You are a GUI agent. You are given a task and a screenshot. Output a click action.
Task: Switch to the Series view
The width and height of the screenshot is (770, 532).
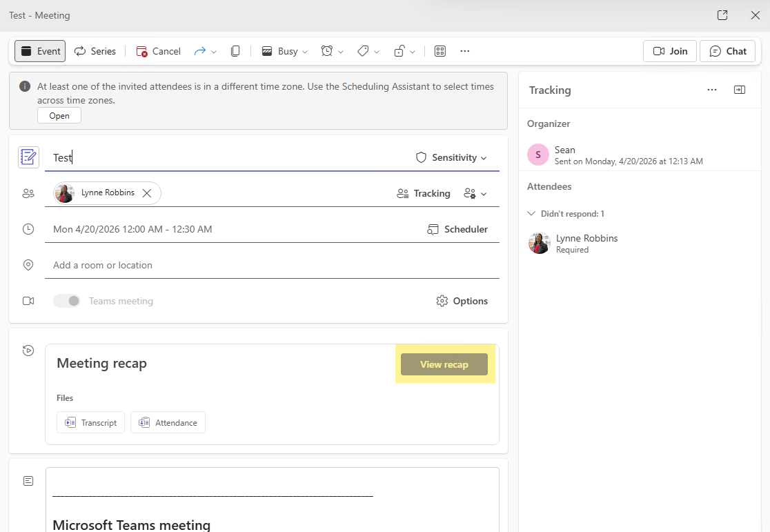95,51
